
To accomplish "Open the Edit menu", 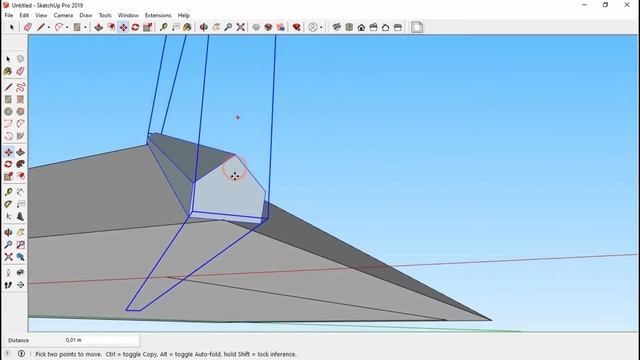I will [x=24, y=15].
